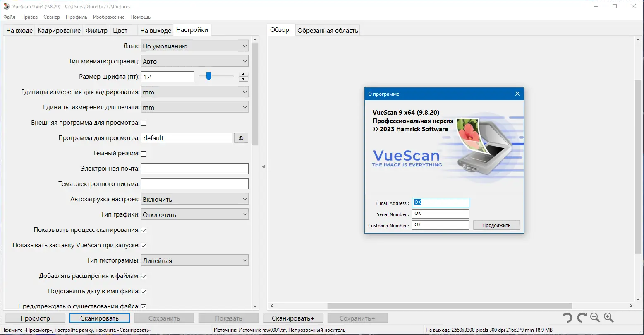Expand the «Тип миниатюр страниц» dropdown
The height and width of the screenshot is (335, 644).
[x=195, y=61]
